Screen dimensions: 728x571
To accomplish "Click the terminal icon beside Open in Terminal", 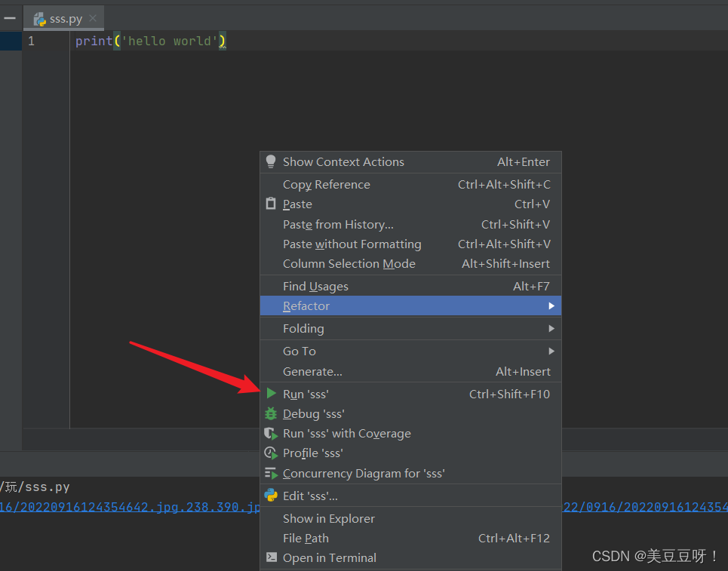I will coord(271,557).
